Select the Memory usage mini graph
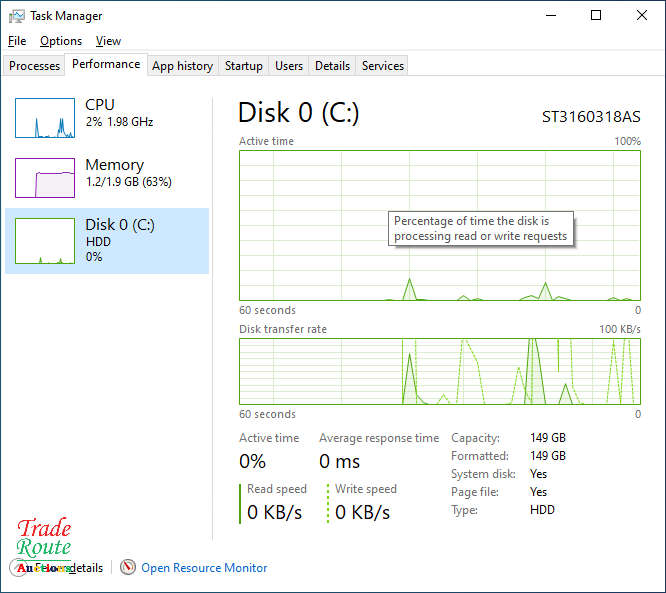 point(45,178)
